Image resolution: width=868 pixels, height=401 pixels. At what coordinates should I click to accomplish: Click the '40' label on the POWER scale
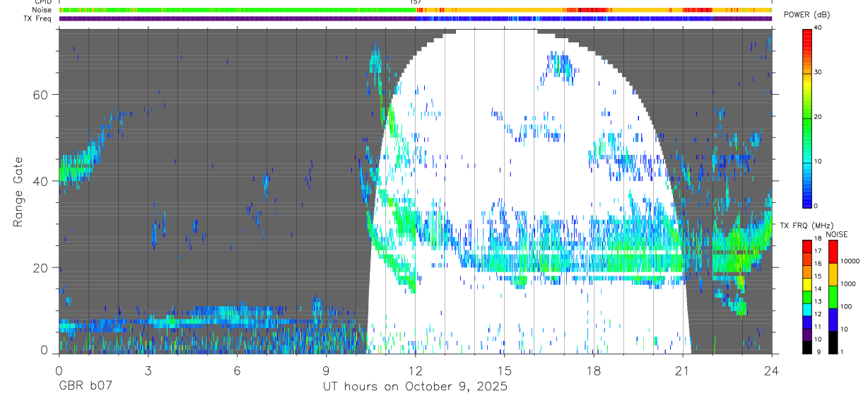click(818, 29)
